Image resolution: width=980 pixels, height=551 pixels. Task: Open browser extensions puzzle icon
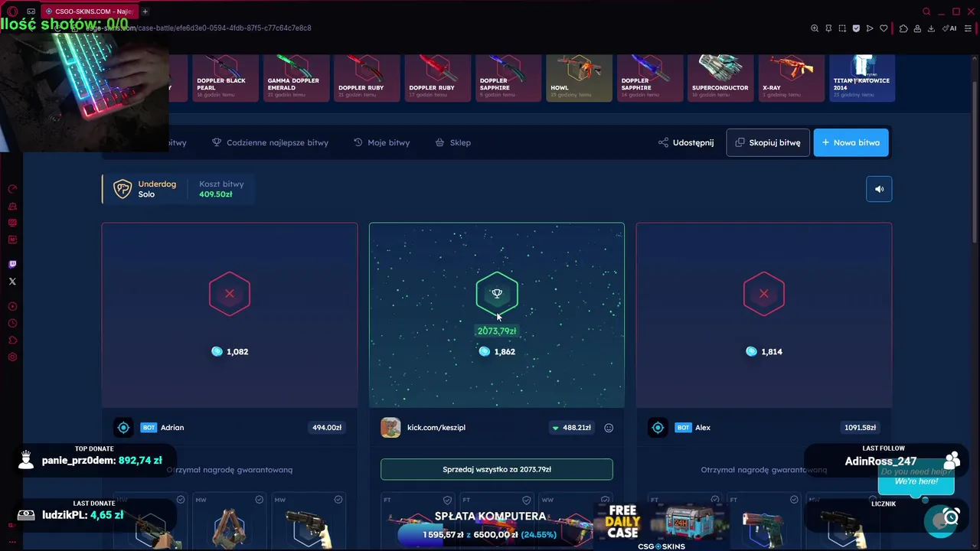pos(903,28)
